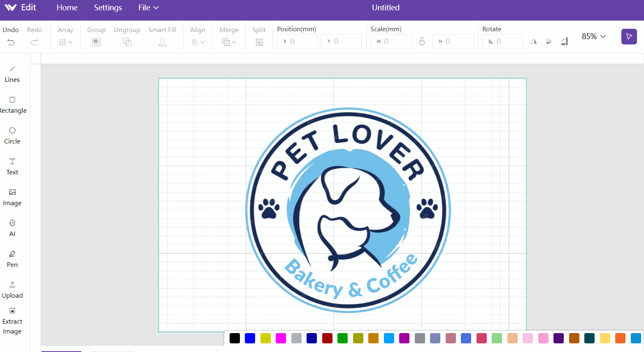This screenshot has width=644, height=352.
Task: Toggle the aspect ratio lock icon
Action: pyautogui.click(x=422, y=41)
